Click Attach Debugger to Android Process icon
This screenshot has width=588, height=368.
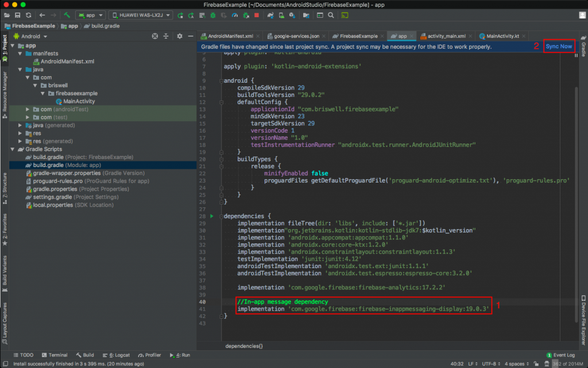[x=246, y=16]
